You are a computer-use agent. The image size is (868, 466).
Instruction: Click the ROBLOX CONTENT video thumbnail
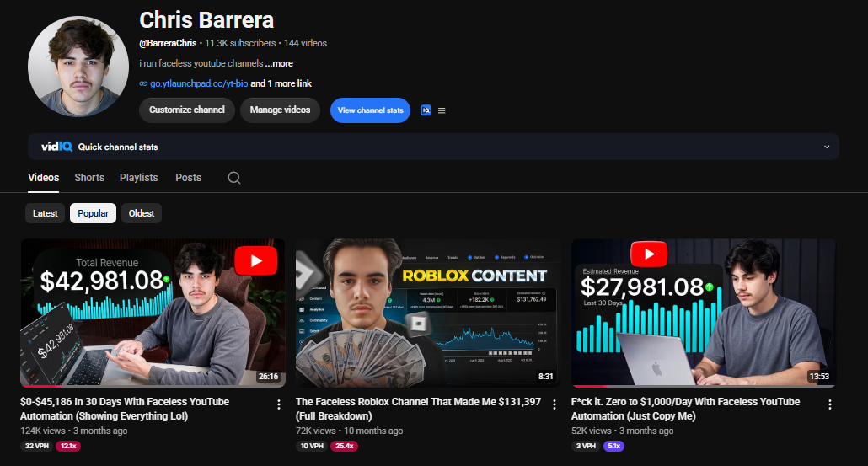coord(427,313)
